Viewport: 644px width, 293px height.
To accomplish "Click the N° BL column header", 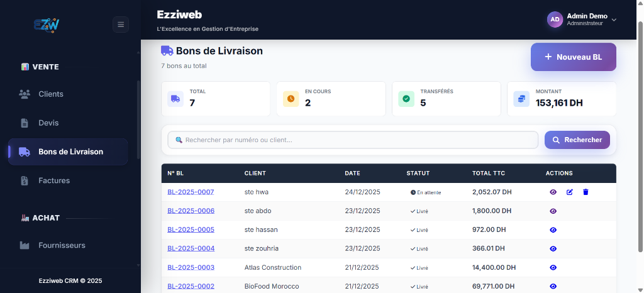I will pyautogui.click(x=175, y=173).
